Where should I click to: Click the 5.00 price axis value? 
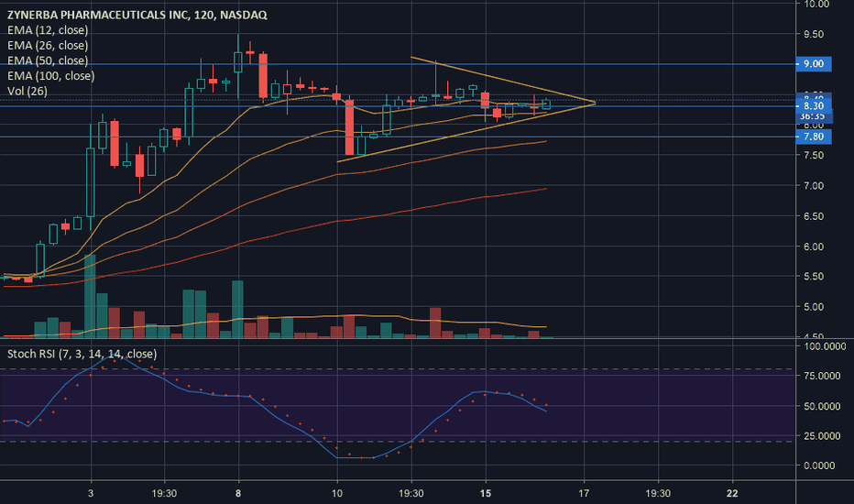coord(814,307)
